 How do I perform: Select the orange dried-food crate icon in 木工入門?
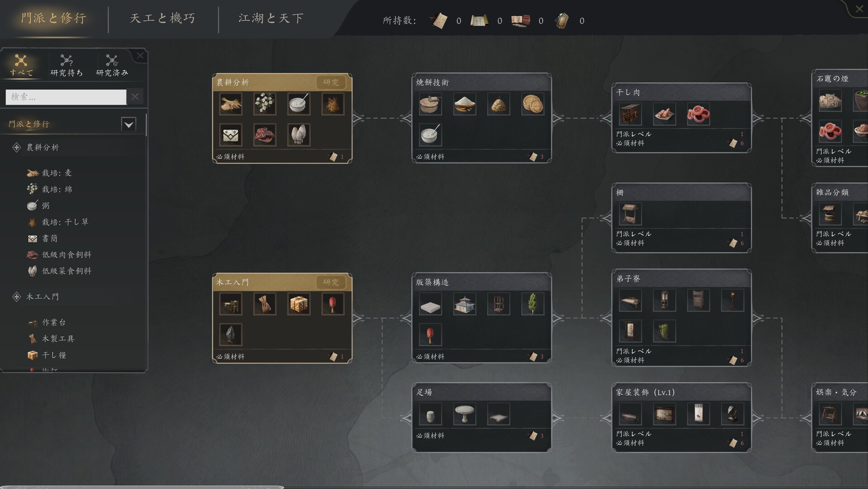299,304
